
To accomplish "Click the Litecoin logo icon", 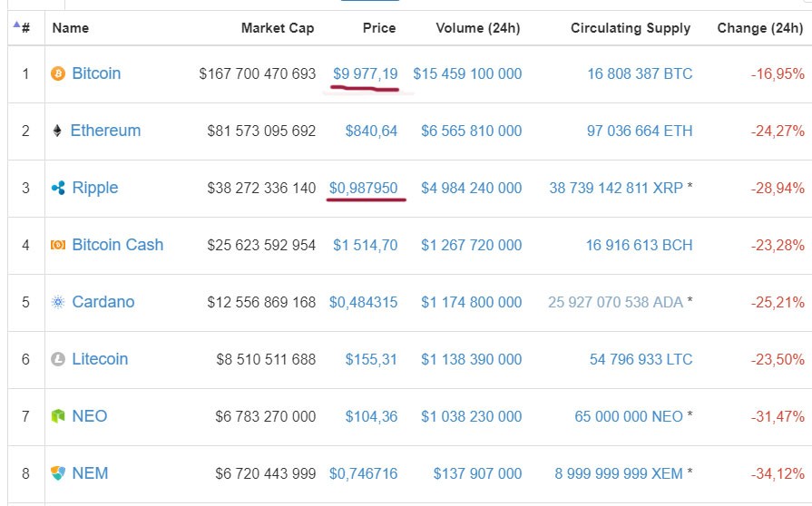I will (58, 359).
